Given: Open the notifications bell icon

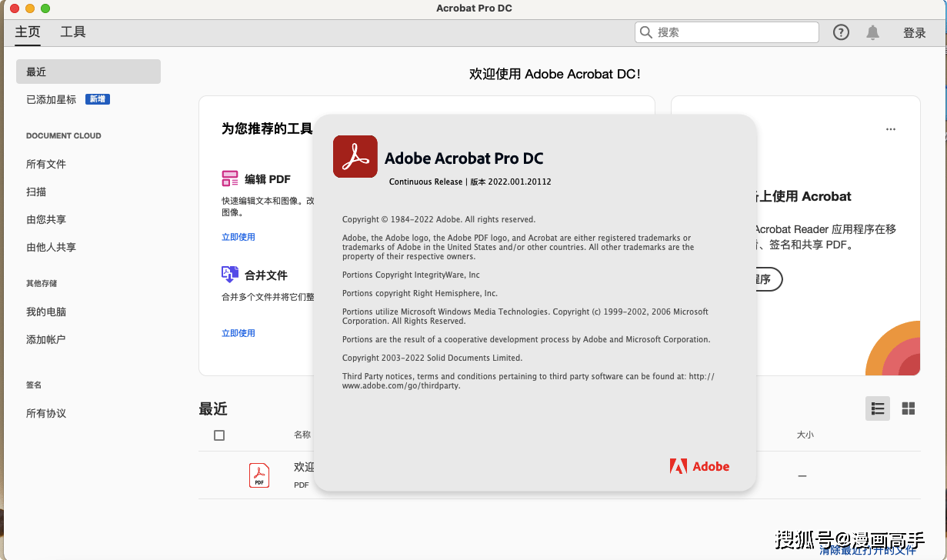Looking at the screenshot, I should point(872,32).
